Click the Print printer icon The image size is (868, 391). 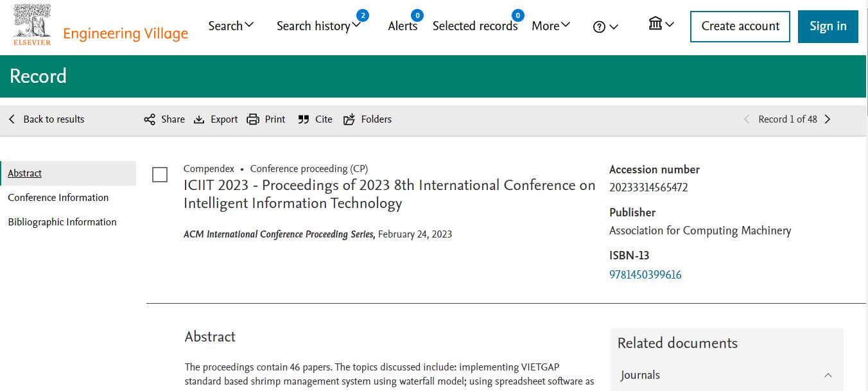pos(253,119)
